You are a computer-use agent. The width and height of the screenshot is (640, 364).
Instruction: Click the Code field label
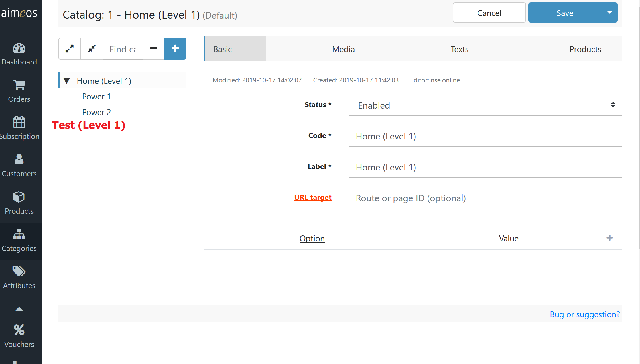click(320, 135)
